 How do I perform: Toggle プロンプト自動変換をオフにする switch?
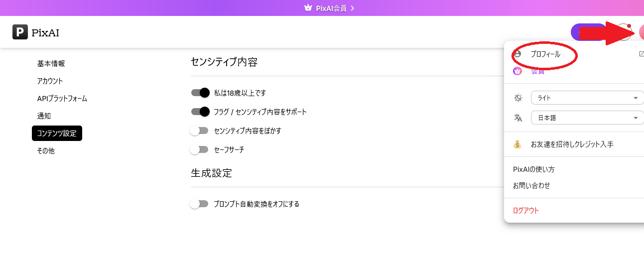pyautogui.click(x=199, y=204)
